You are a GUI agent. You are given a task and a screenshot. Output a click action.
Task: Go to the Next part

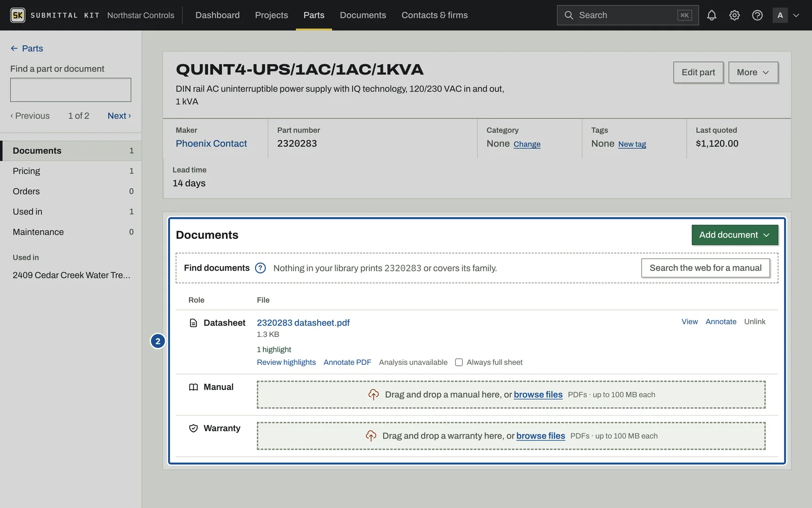click(x=119, y=116)
